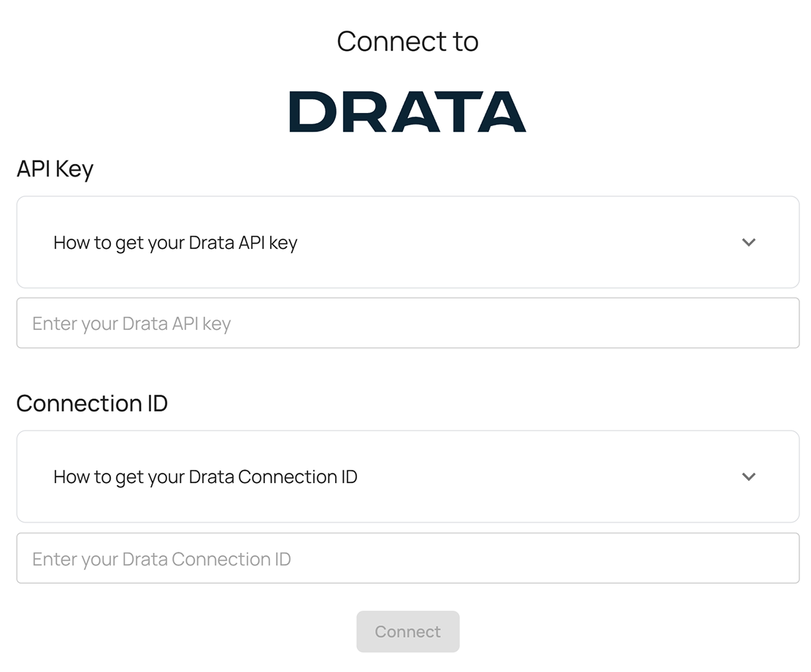Click the "How to get your Drata API key" text

tap(175, 243)
